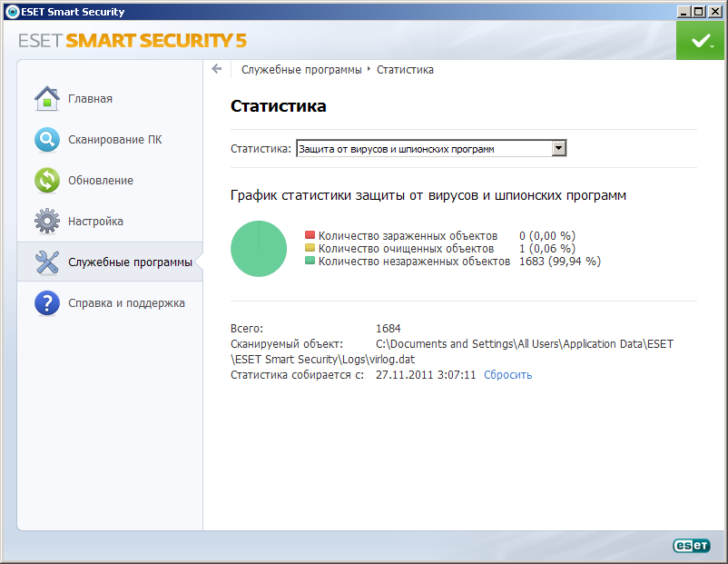Screen dimensions: 728x564
Task: Click the Сканирование ПК magnifier icon
Action: coord(46,140)
